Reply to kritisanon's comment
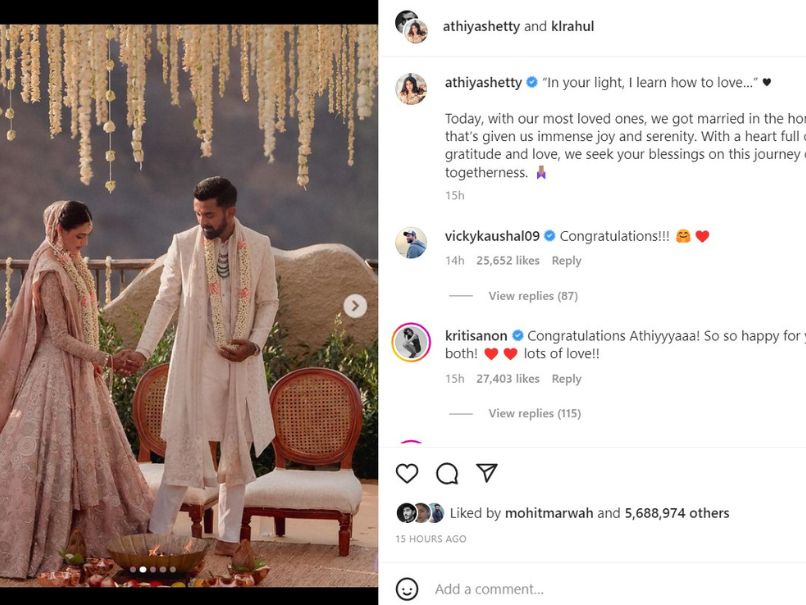The image size is (806, 605). pyautogui.click(x=566, y=379)
